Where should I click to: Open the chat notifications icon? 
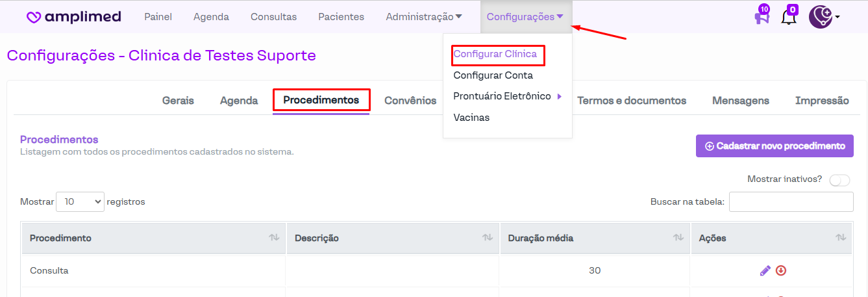pos(762,17)
